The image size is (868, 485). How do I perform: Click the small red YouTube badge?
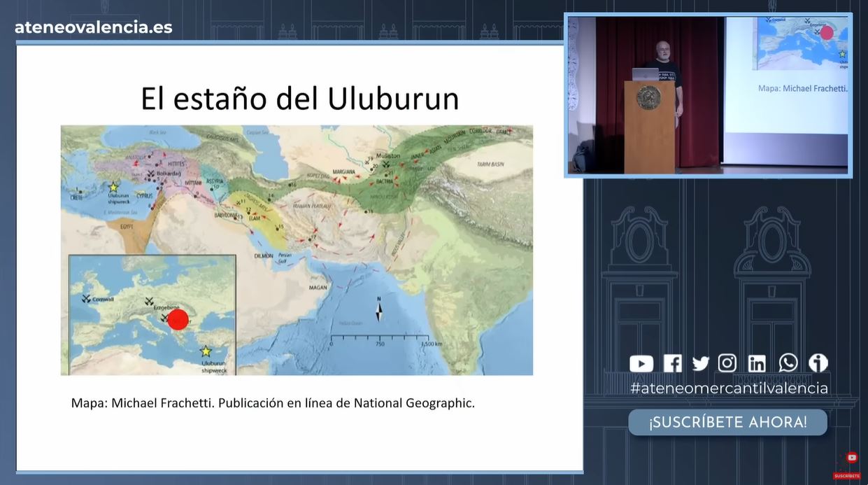click(851, 458)
